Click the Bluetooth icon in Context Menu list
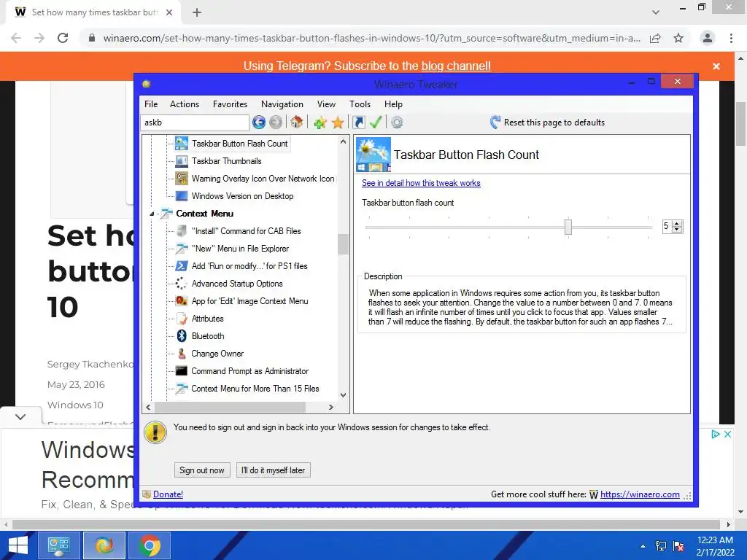This screenshot has height=560, width=747. pyautogui.click(x=182, y=335)
